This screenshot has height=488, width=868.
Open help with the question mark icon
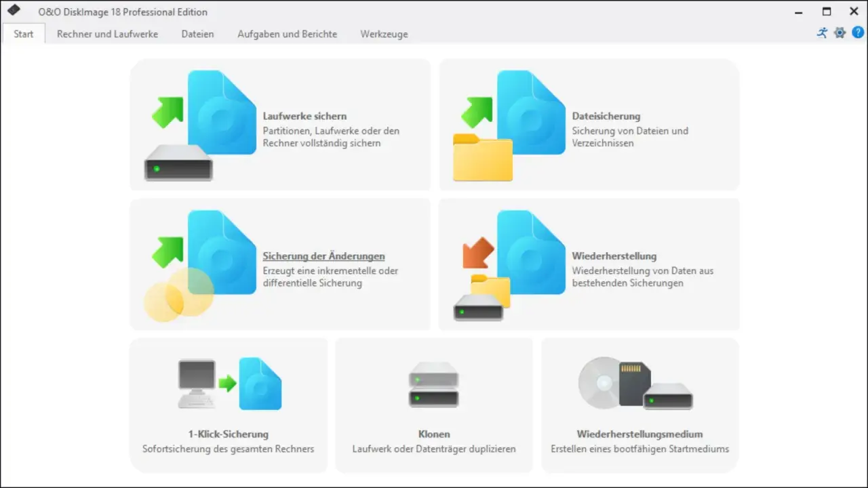(x=857, y=33)
